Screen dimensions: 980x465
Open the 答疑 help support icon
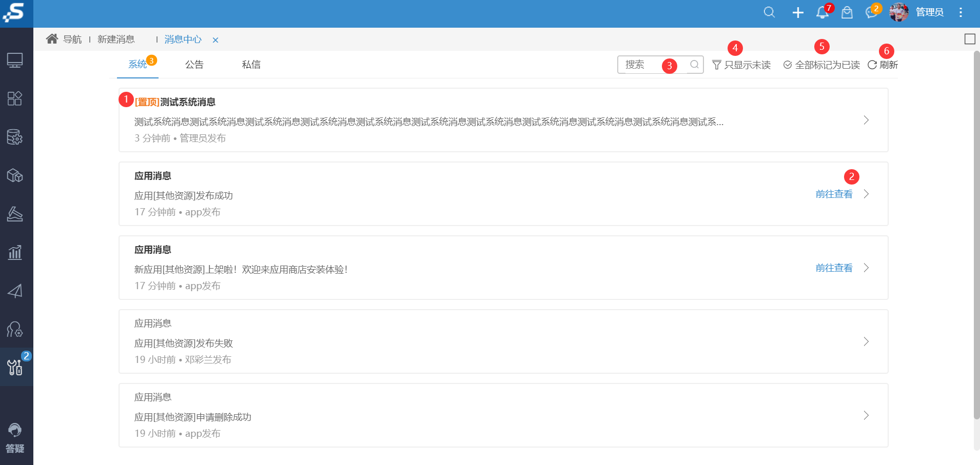pos(15,438)
